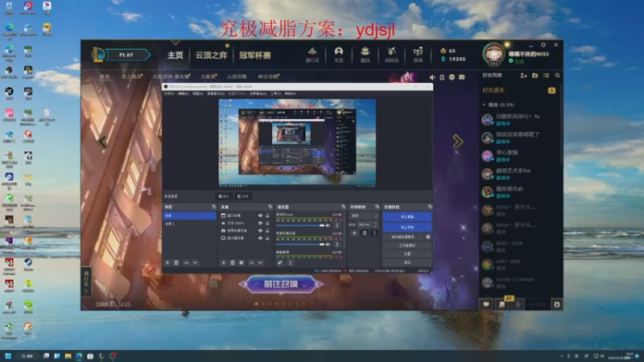Lock the 文本 (GDI+) source
The width and height of the screenshot is (644, 362).
point(267,223)
